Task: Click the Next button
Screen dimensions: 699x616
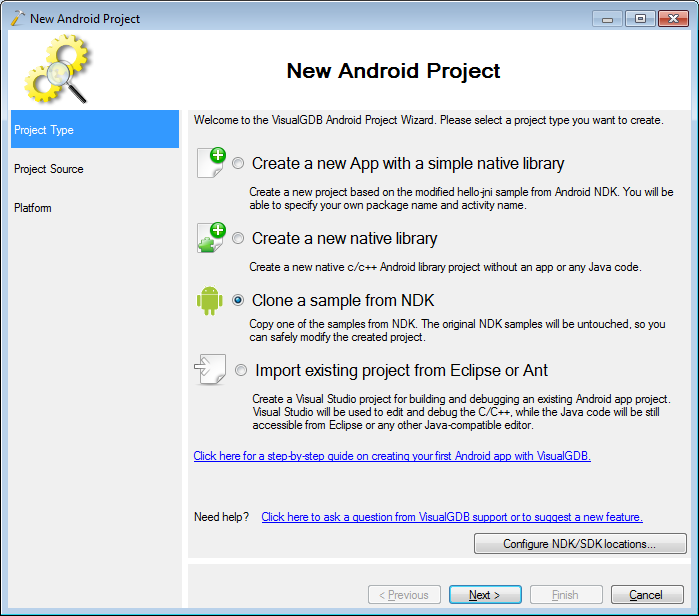Action: click(x=485, y=595)
